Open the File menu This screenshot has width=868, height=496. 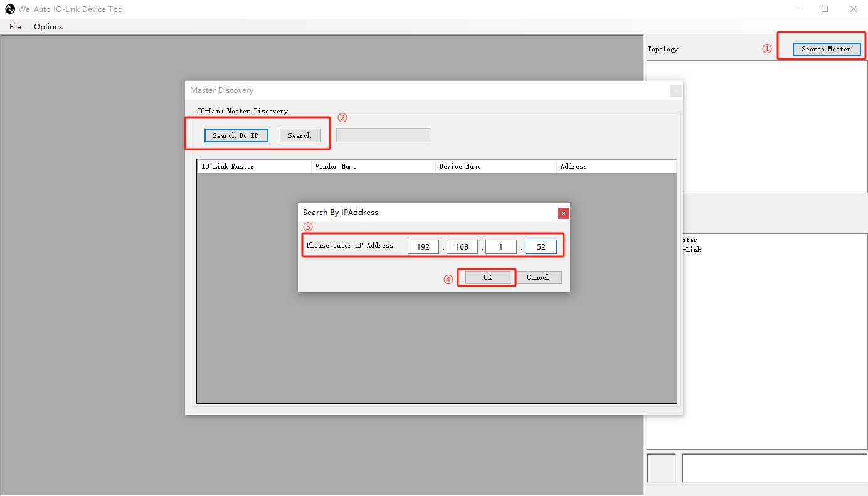click(x=15, y=26)
